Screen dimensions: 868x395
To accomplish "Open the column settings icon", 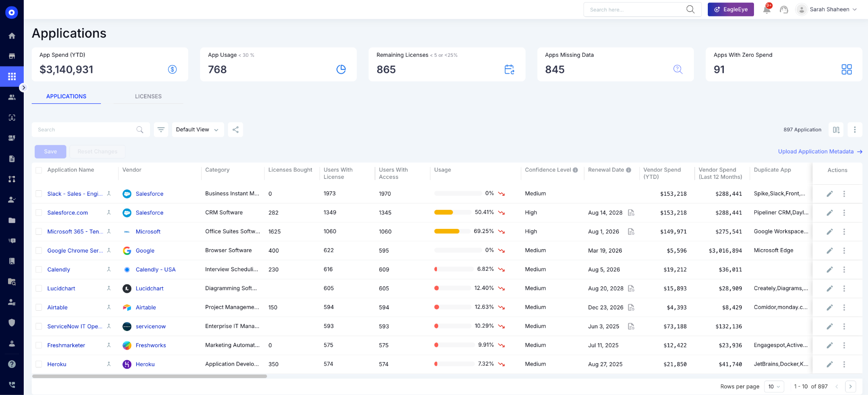I will 836,130.
